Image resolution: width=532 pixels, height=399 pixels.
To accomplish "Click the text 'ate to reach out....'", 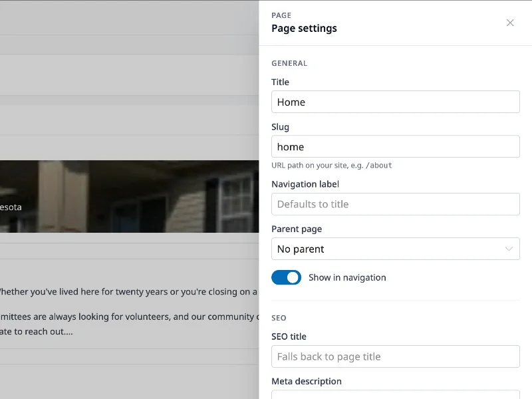I will [x=37, y=331].
